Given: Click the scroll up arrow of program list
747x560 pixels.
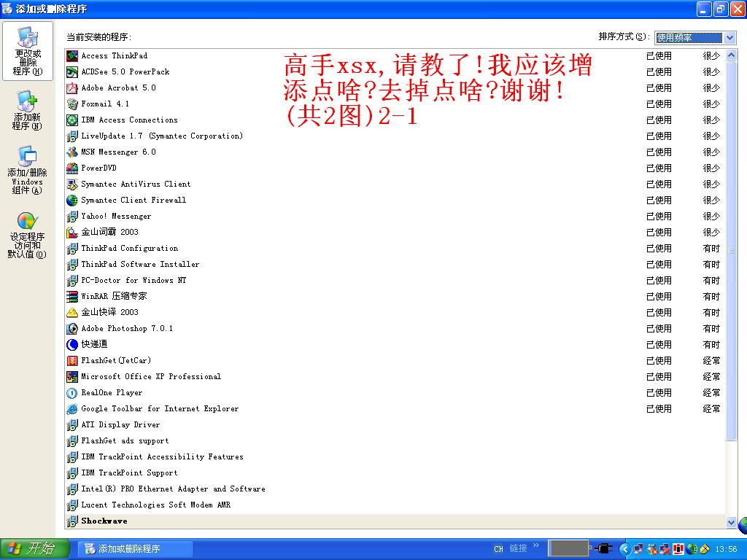Looking at the screenshot, I should (x=731, y=55).
